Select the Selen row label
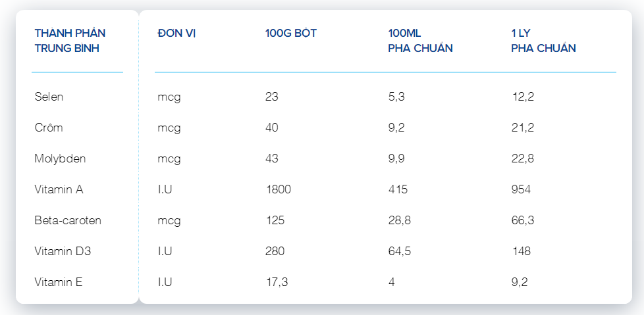Viewport: 644px width, 315px height. [49, 97]
